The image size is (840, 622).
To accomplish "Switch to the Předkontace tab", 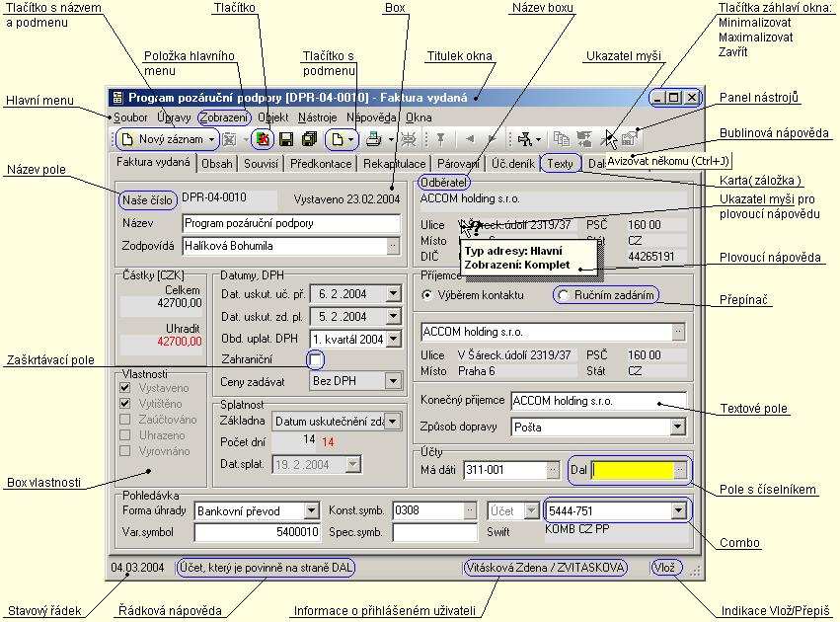I will point(321,164).
